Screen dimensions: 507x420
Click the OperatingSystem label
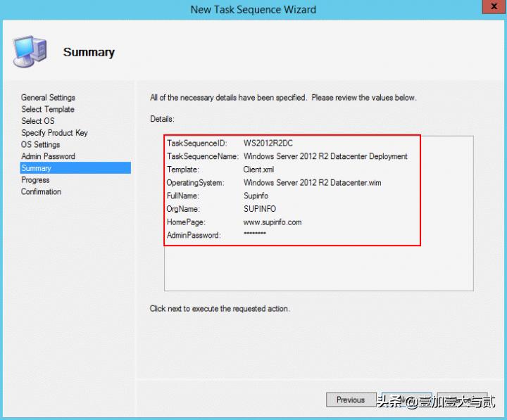(x=195, y=183)
